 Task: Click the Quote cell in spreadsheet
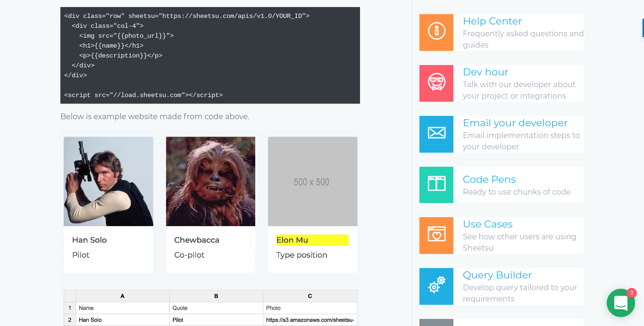(216, 308)
